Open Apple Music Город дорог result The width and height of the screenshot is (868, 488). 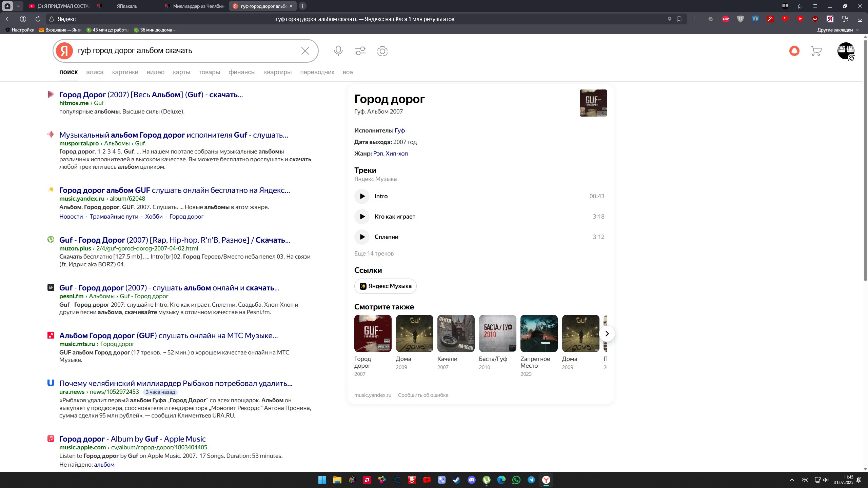coord(133,439)
